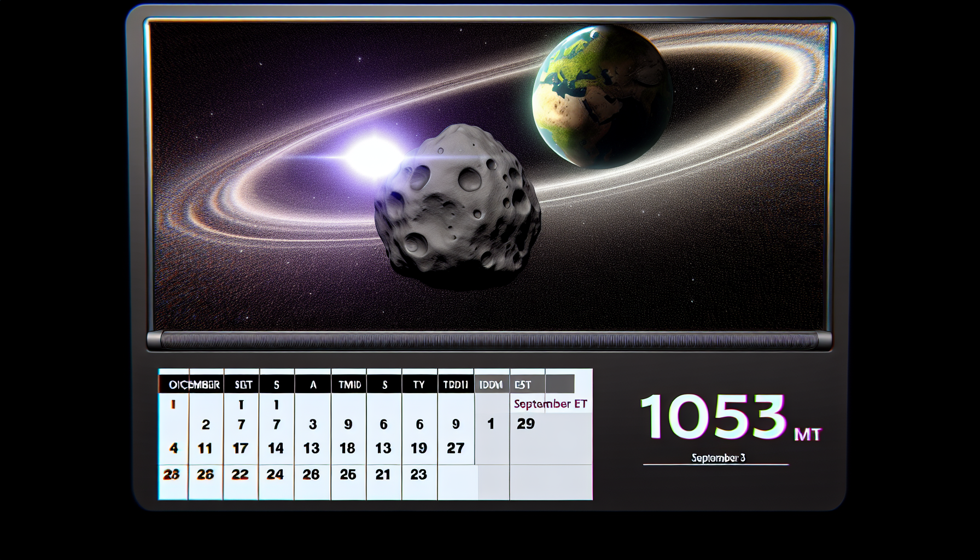Click the September 3 date link

(718, 458)
